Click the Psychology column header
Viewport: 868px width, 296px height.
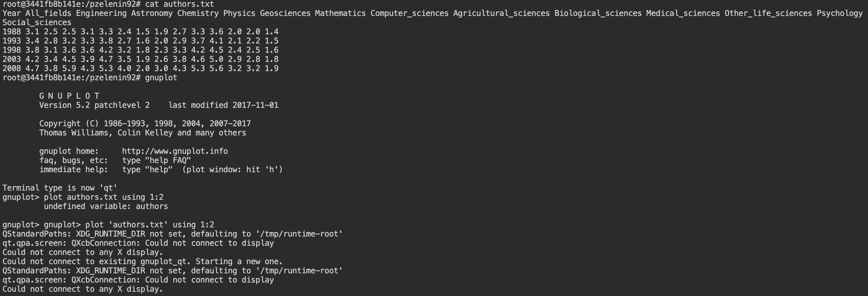(x=839, y=13)
